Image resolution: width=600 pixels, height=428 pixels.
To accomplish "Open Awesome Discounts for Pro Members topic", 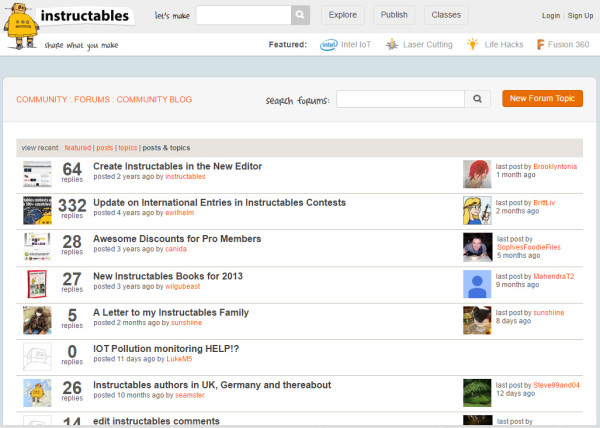I will tap(177, 239).
